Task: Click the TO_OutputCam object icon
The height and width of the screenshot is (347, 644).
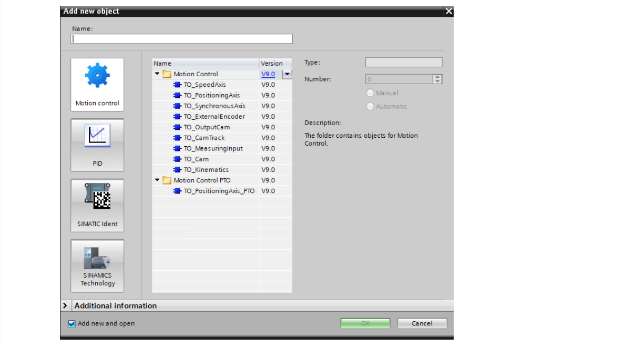Action: (x=177, y=127)
